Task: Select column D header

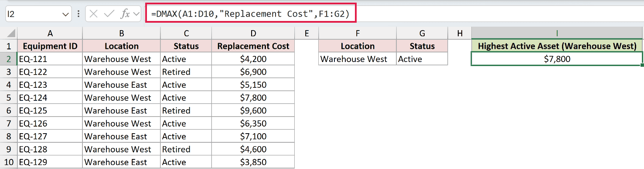Action: coord(253,33)
